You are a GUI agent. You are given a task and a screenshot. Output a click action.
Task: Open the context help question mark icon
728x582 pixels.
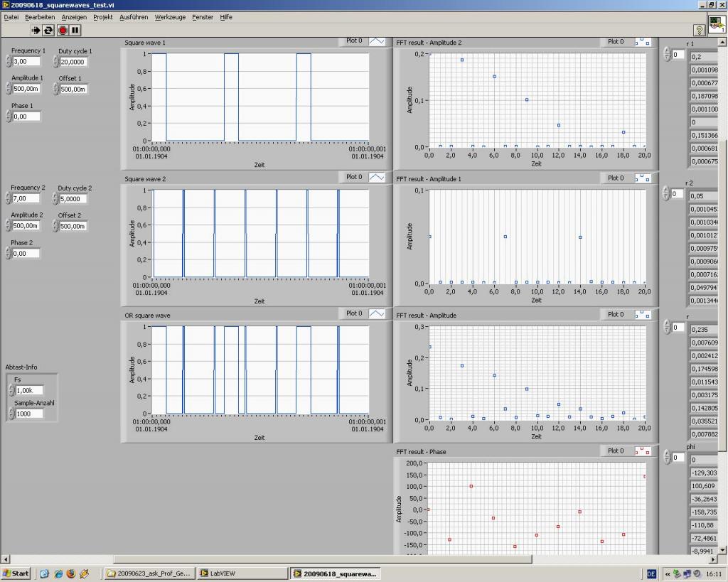tap(699, 30)
